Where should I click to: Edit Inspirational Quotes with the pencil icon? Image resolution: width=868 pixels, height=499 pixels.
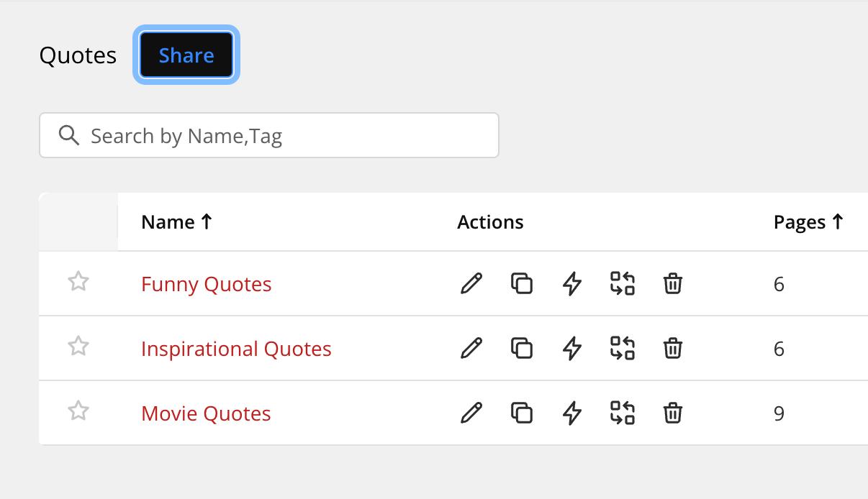tap(471, 348)
